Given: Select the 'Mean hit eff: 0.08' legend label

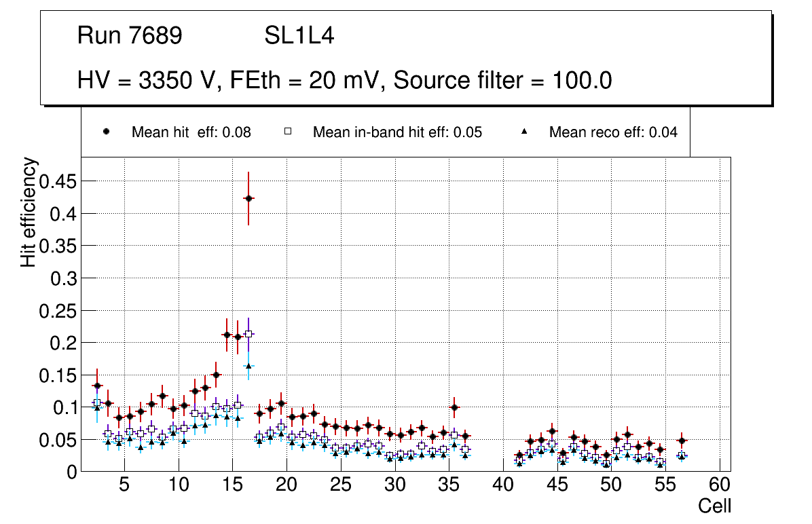Looking at the screenshot, I should coord(191,132).
